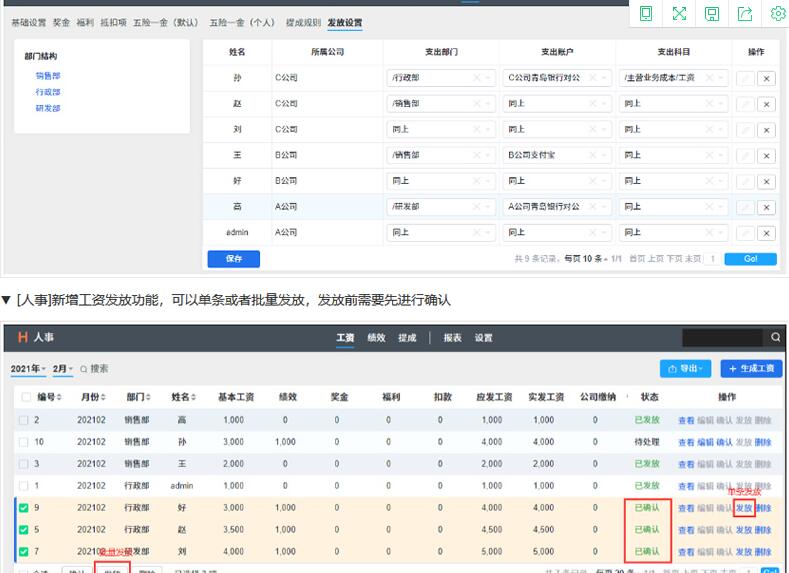The height and width of the screenshot is (573, 789).
Task: Click the blue 保存 button
Action: [x=233, y=259]
